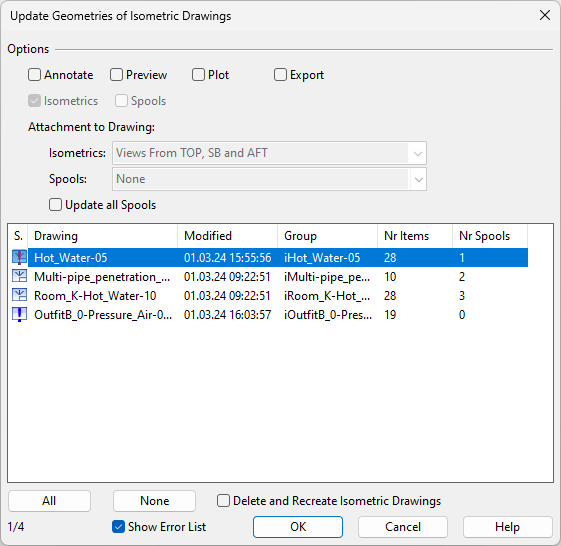
Task: Deselect drawings using the None button
Action: (154, 501)
